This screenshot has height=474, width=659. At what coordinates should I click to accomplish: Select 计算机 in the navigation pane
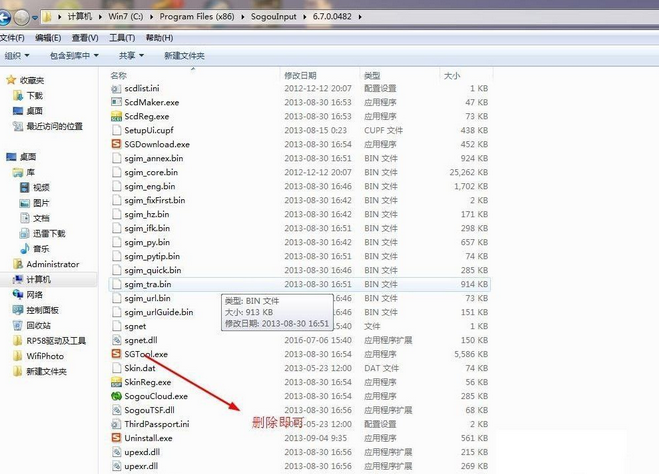39,279
